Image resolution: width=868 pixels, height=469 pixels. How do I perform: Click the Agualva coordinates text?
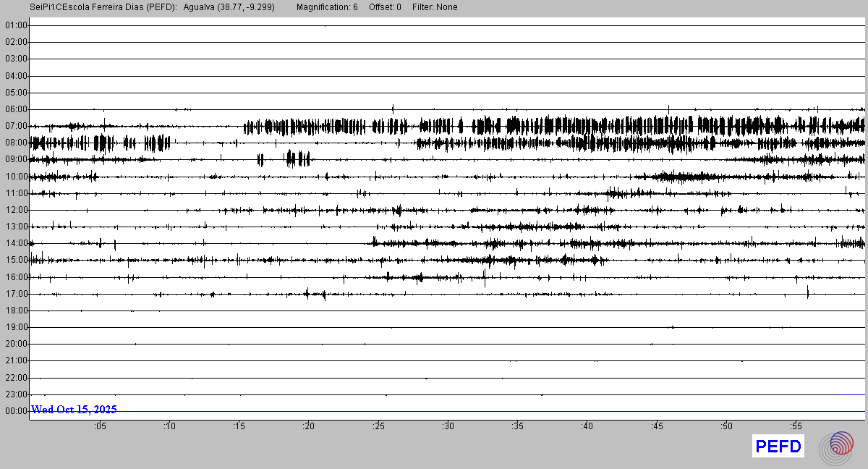pyautogui.click(x=229, y=7)
